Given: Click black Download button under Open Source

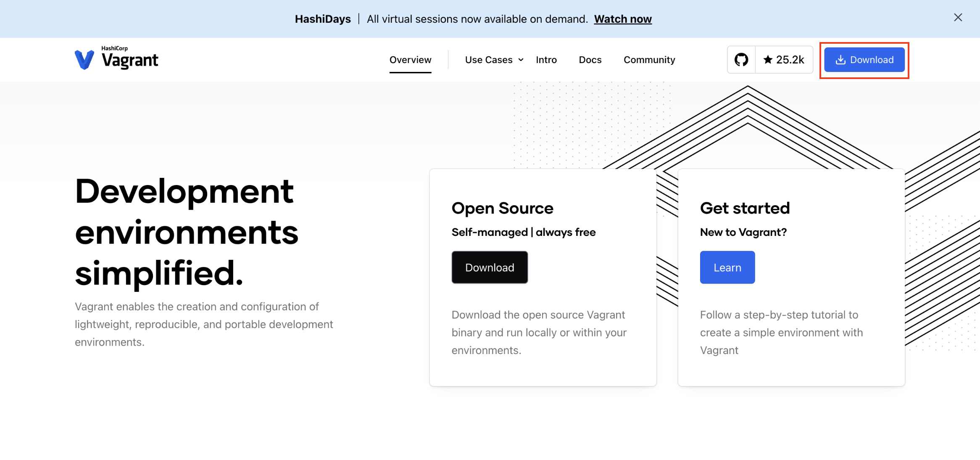Looking at the screenshot, I should (490, 267).
